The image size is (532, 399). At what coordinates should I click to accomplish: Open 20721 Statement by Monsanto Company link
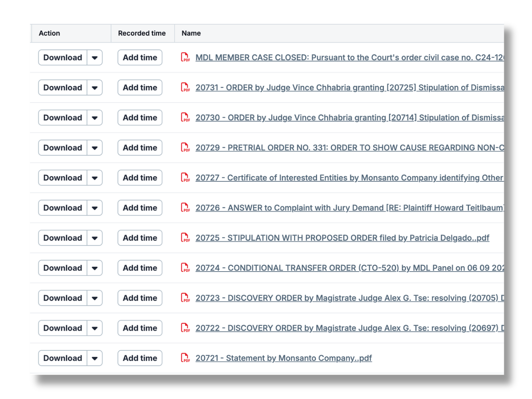(x=283, y=358)
